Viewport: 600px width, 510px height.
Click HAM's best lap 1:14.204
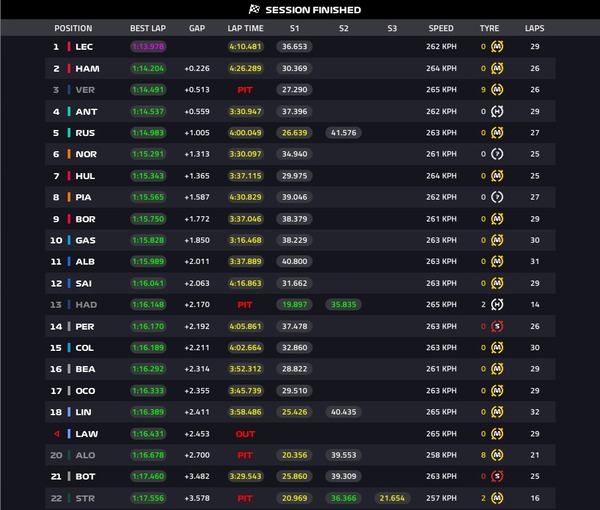(148, 68)
